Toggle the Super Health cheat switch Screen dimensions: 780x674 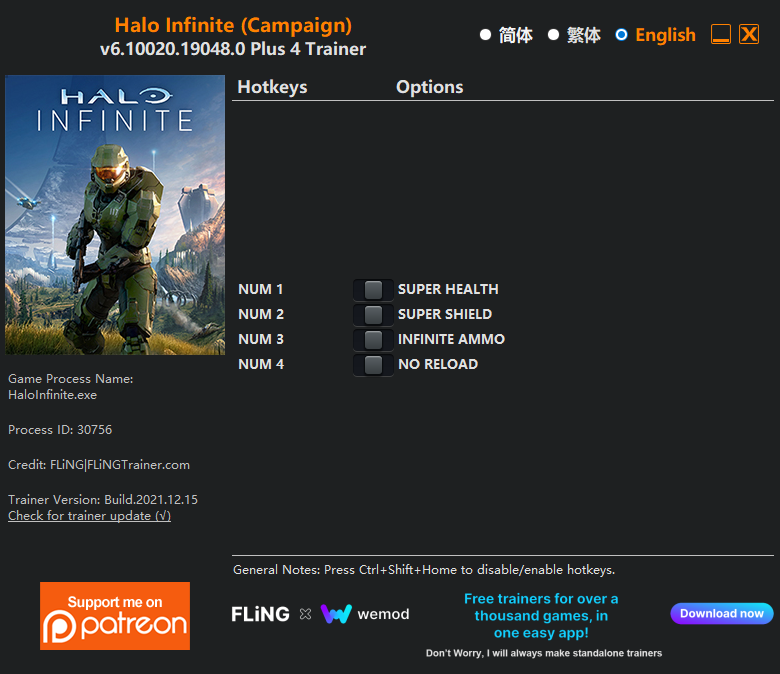click(x=373, y=289)
